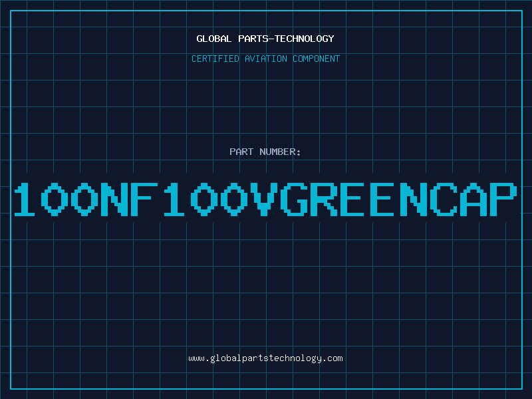The width and height of the screenshot is (532, 399).
Task: Open the www.globalpartstechnology.com link
Action: (265, 358)
